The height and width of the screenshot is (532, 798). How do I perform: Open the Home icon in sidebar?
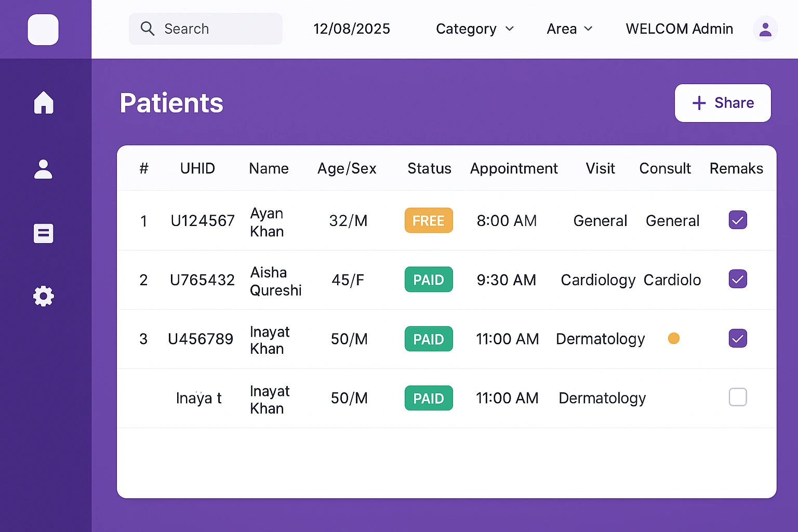[44, 102]
